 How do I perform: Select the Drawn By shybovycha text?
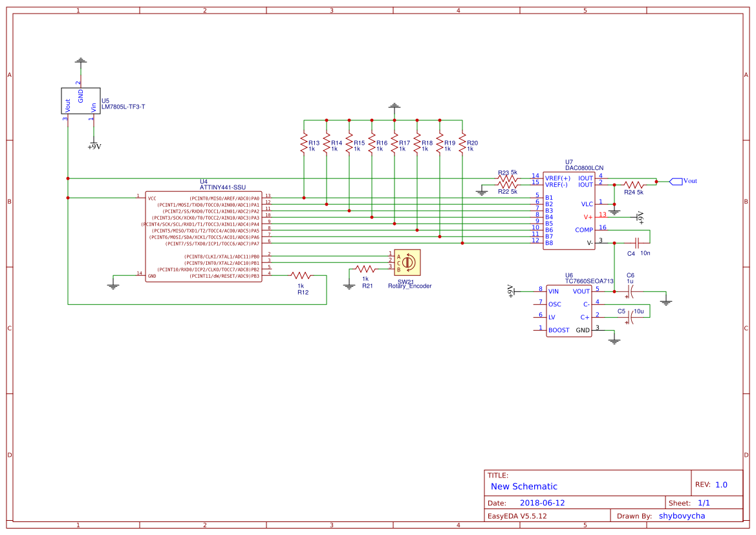pos(682,515)
